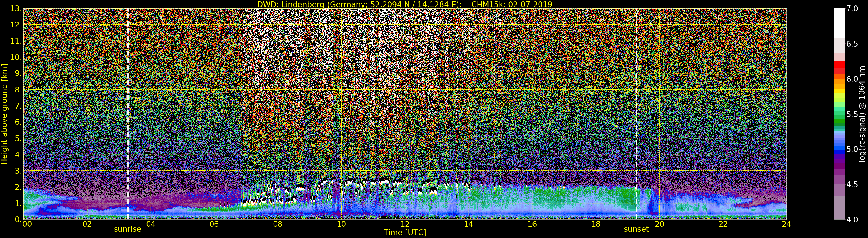Screen dimensions: 868x238
Task: Click the colorbar value '7.0'
Action: [852, 8]
